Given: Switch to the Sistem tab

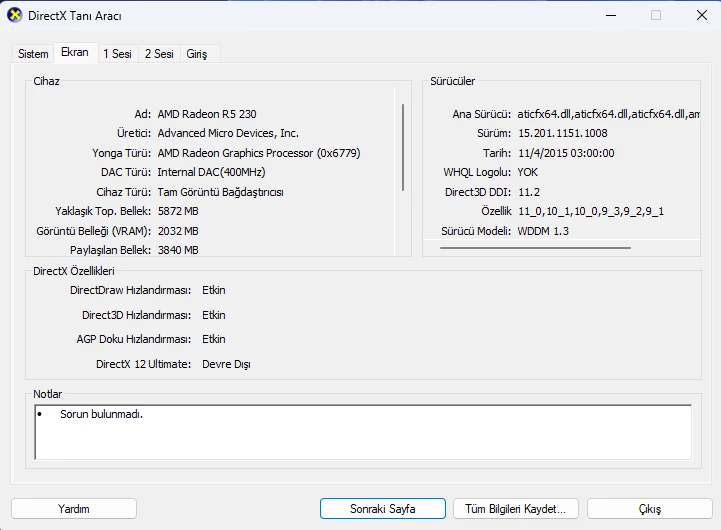Looking at the screenshot, I should click(33, 54).
